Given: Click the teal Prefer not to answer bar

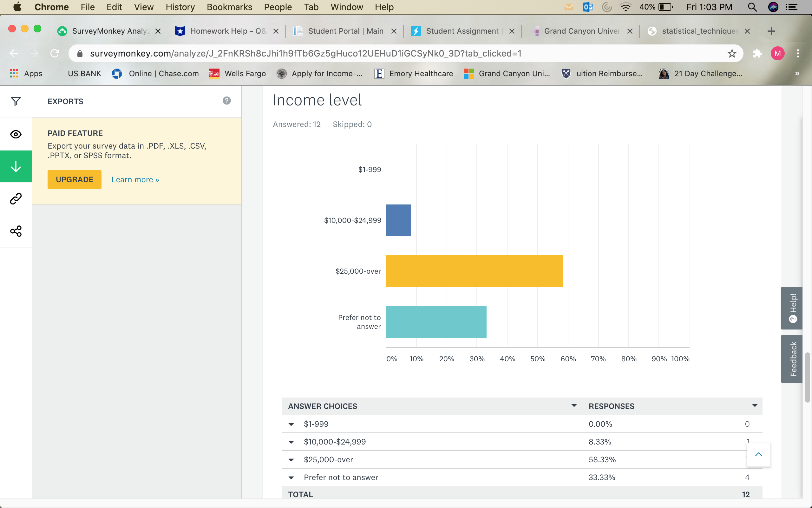Looking at the screenshot, I should (x=436, y=322).
